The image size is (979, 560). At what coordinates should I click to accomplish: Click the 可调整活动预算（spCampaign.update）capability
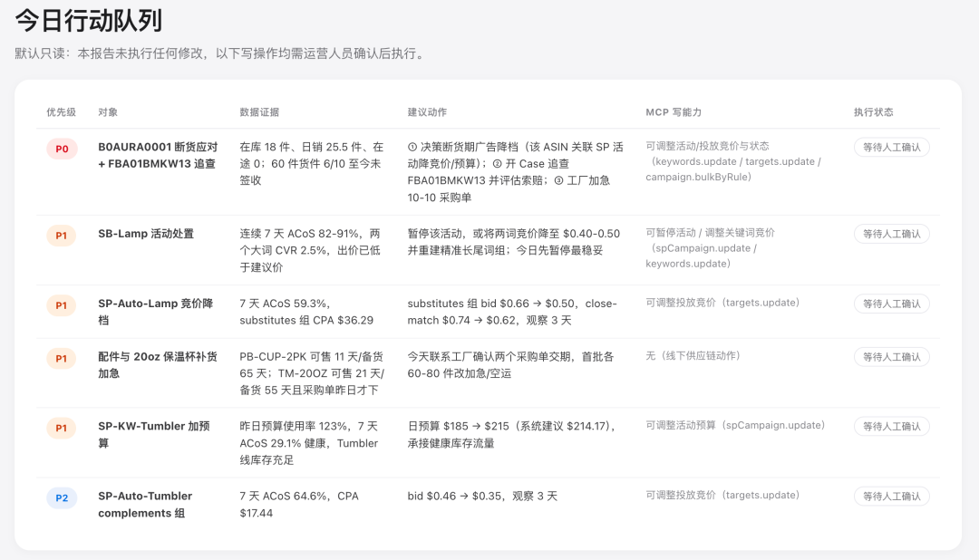tap(735, 425)
